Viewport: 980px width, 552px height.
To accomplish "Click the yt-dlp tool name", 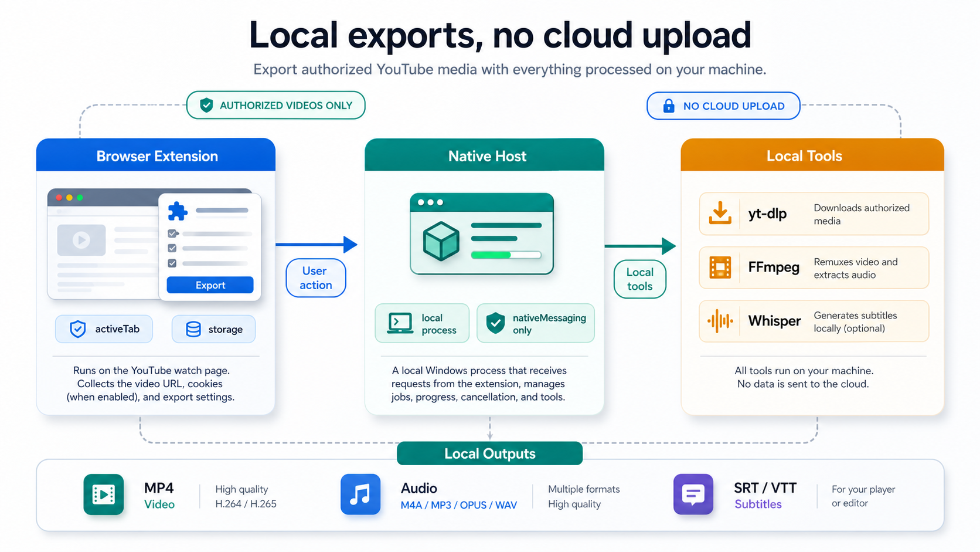I will pyautogui.click(x=767, y=214).
